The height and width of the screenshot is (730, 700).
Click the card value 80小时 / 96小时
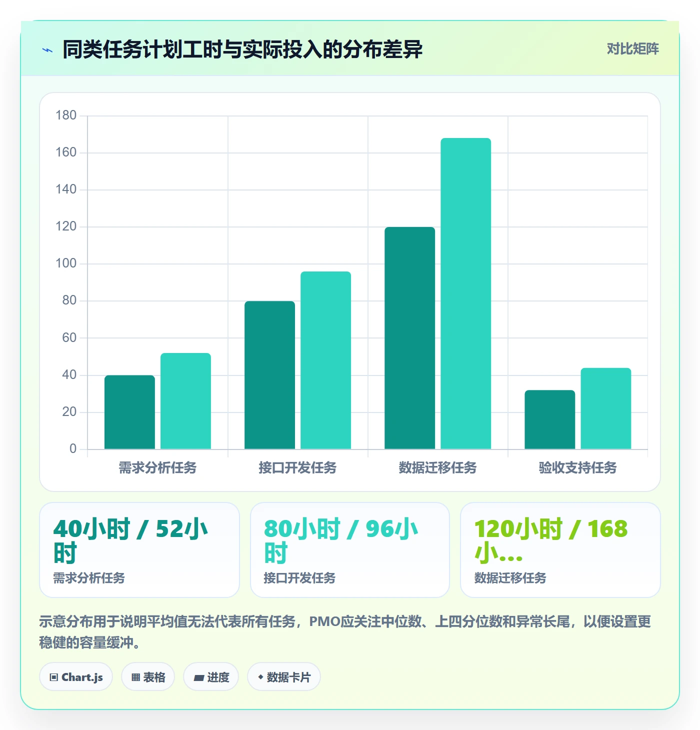[x=341, y=540]
